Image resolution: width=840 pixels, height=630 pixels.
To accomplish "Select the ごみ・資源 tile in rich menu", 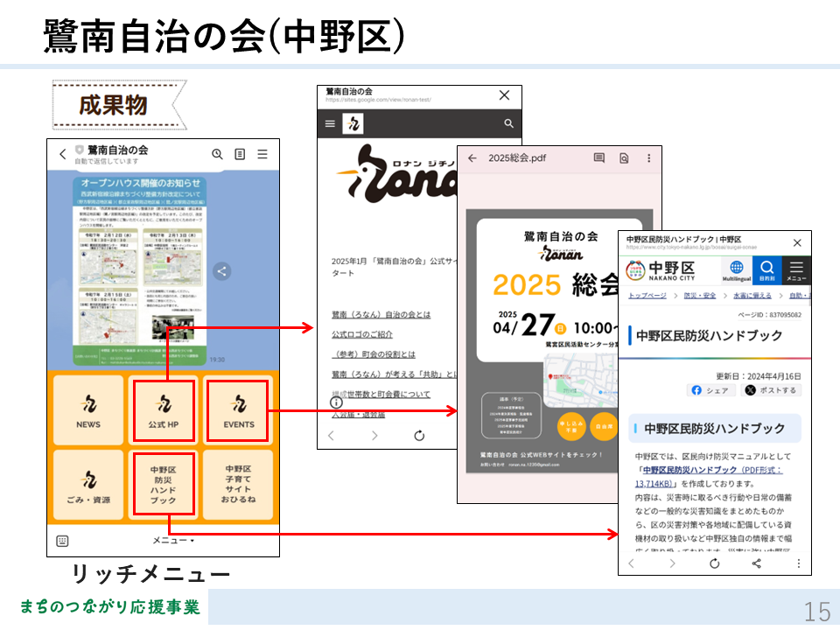I will coord(88,486).
